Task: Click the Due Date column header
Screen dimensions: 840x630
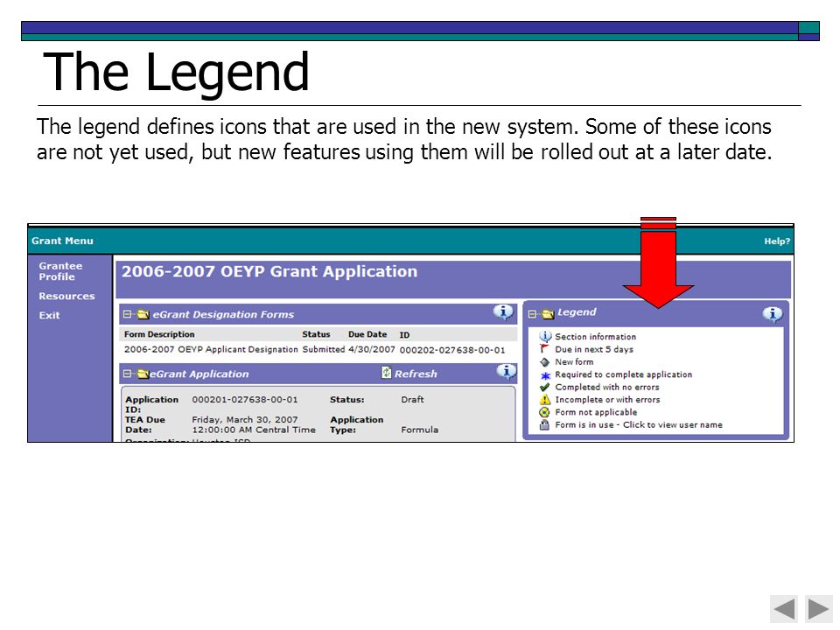Action: click(x=367, y=334)
